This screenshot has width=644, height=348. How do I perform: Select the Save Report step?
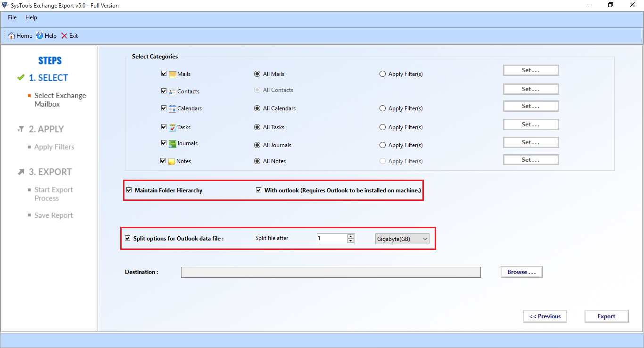point(53,215)
